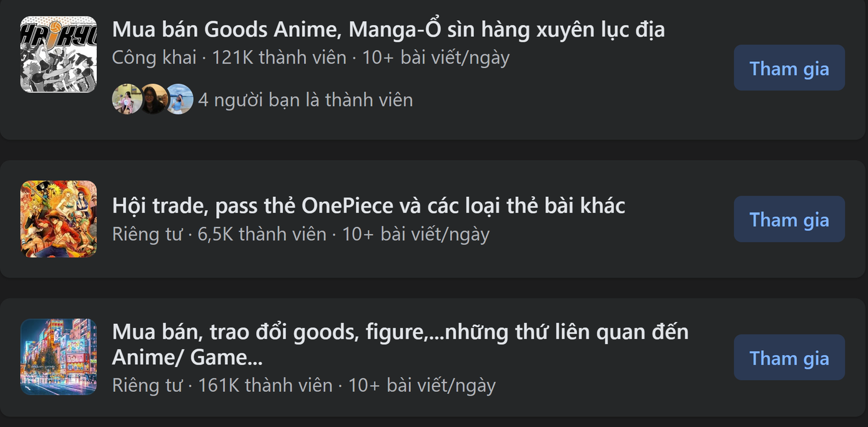
Task: Click "4 người bạn là thành viên" link
Action: pyautogui.click(x=305, y=99)
